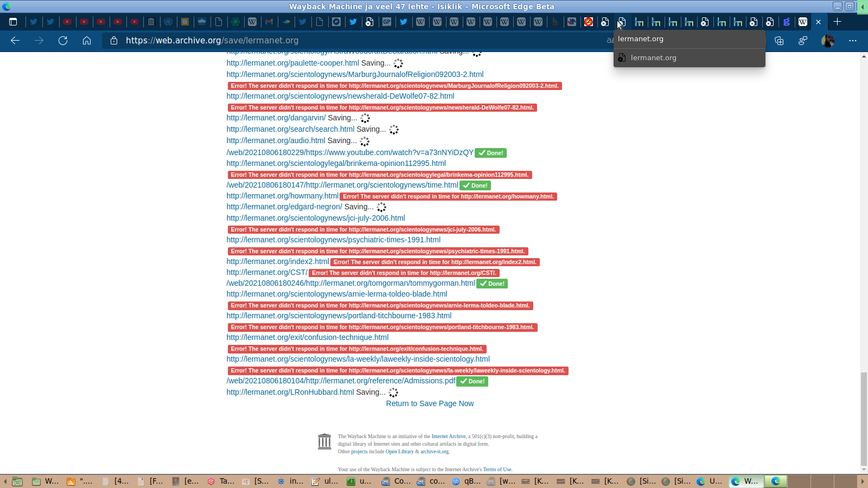Follow the Open Library footer link
The image size is (868, 488).
pyautogui.click(x=400, y=452)
